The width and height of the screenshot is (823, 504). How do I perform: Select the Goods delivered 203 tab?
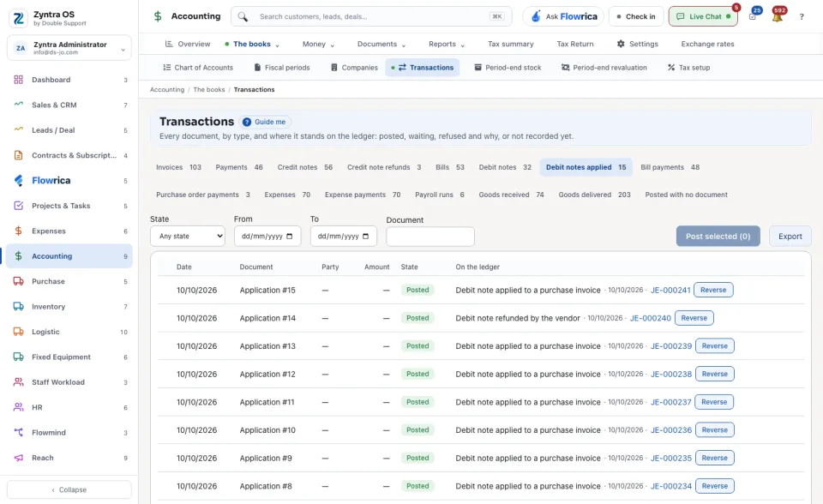coord(594,195)
